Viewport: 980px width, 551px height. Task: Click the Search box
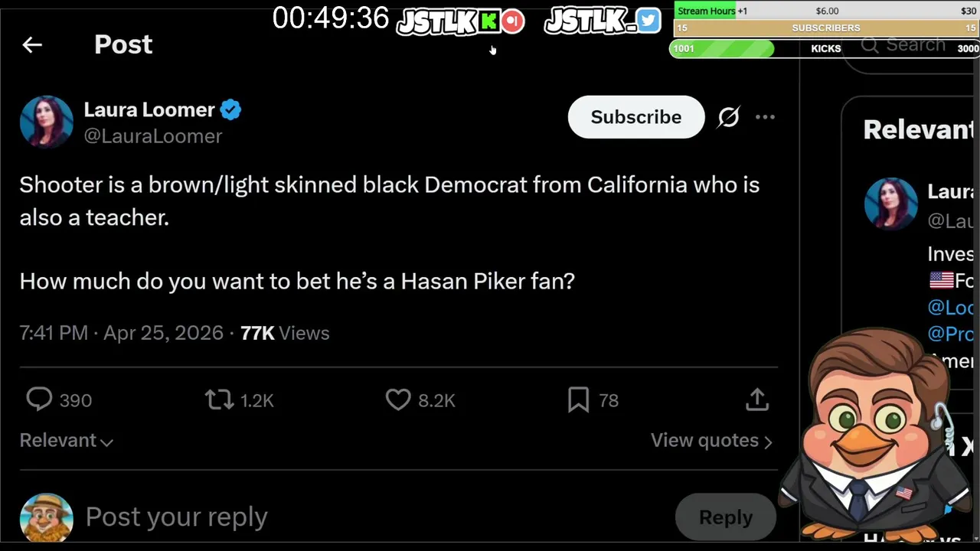coord(915,45)
